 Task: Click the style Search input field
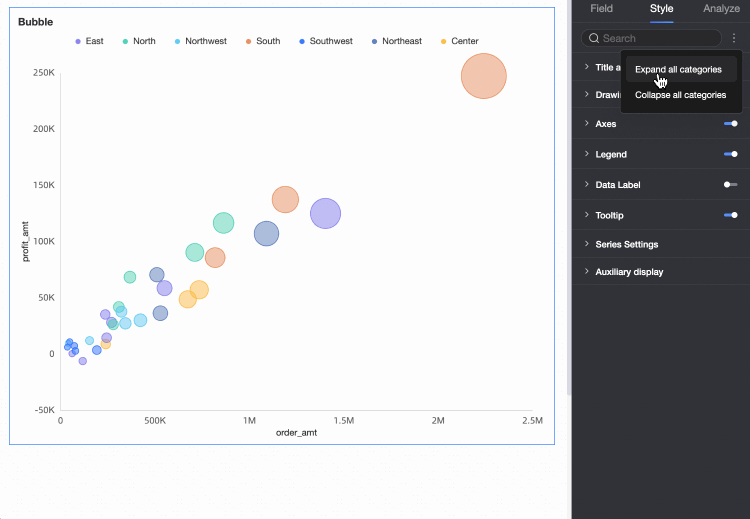click(x=651, y=38)
